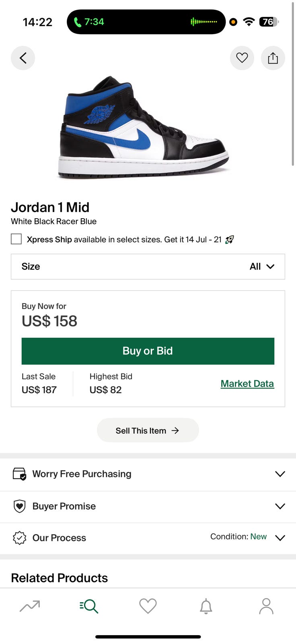The width and height of the screenshot is (296, 644).
Task: Favorite this shoe with the heart icon
Action: [242, 58]
